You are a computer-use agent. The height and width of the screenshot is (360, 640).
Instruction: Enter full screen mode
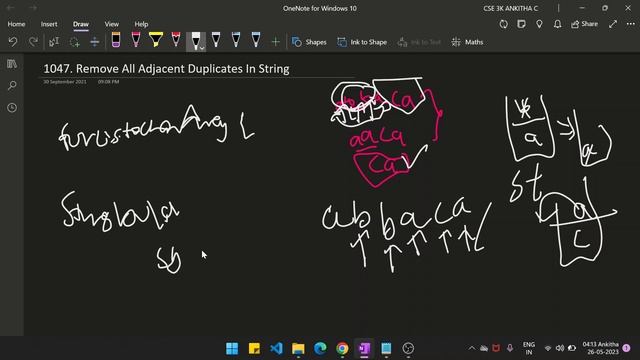(613, 24)
